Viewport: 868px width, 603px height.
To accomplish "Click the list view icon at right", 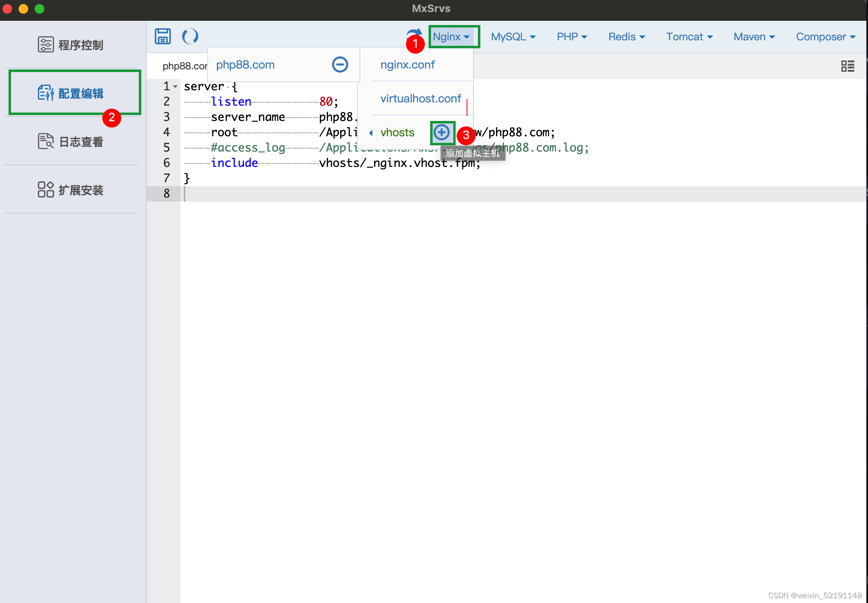I will tap(847, 66).
